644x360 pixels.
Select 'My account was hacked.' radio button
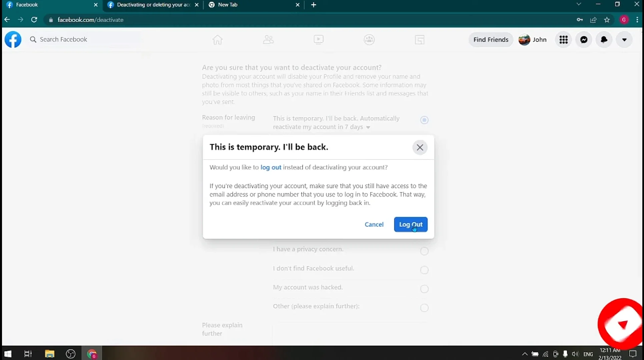(x=424, y=289)
